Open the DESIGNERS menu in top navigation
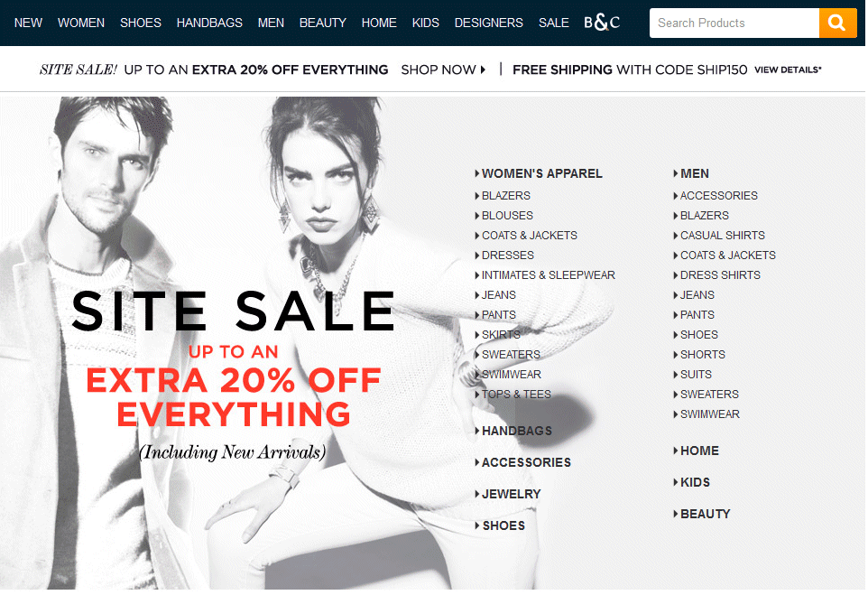Image resolution: width=868 pixels, height=595 pixels. coord(488,23)
